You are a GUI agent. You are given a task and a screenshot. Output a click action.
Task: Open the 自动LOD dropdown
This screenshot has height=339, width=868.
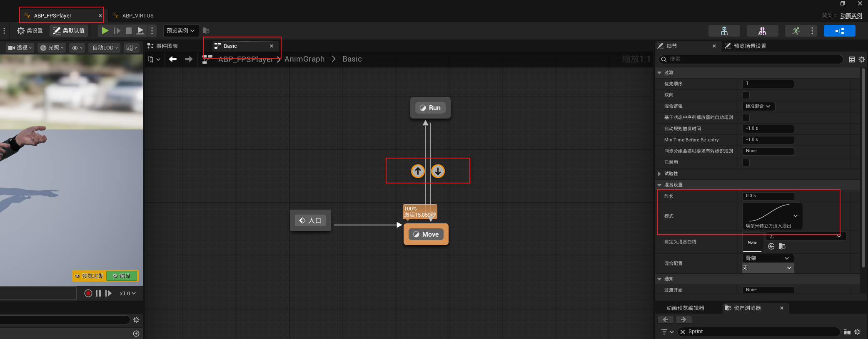[105, 48]
